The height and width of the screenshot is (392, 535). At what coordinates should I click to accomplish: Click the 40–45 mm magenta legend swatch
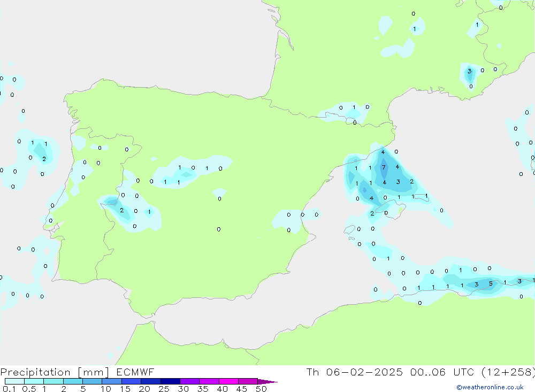click(x=228, y=381)
